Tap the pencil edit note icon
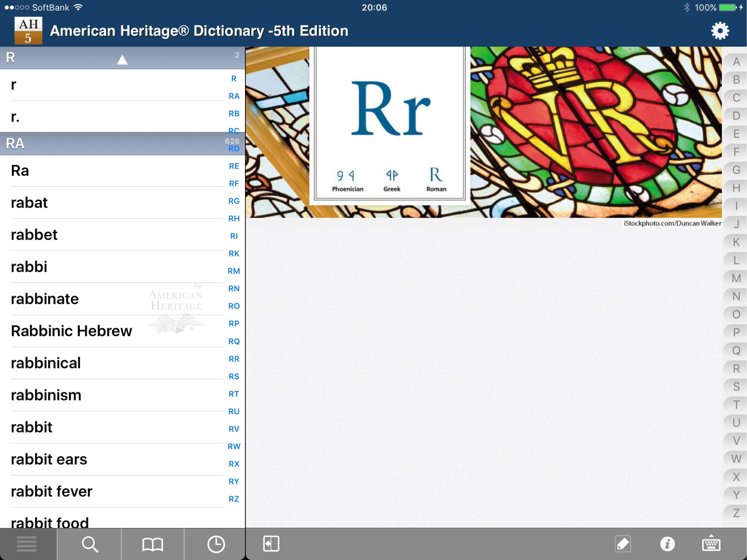The width and height of the screenshot is (747, 560). [x=623, y=544]
